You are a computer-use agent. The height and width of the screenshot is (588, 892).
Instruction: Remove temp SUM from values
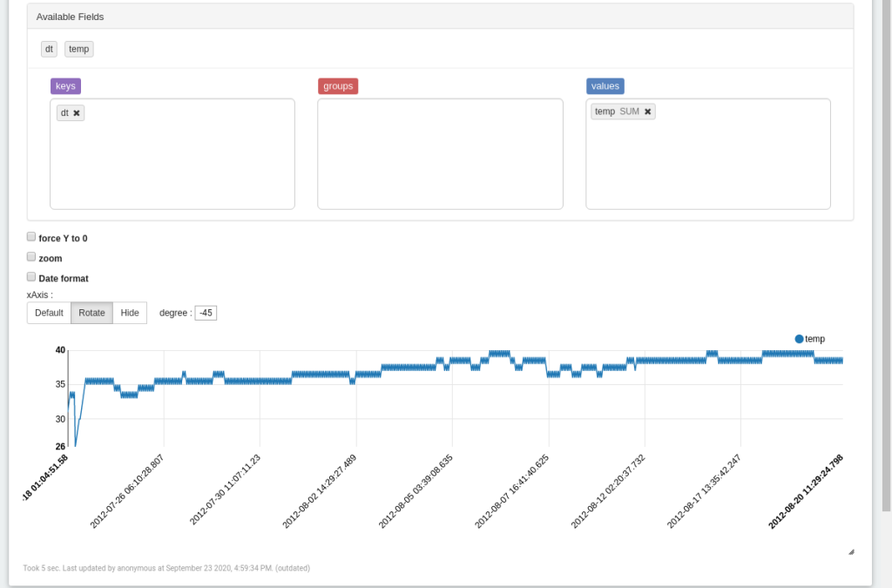[647, 112]
